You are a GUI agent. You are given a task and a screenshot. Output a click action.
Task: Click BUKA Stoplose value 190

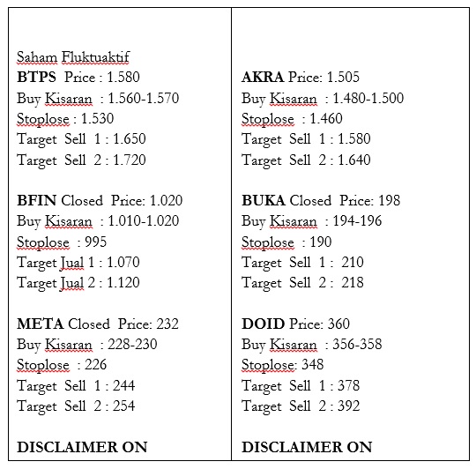pyautogui.click(x=321, y=242)
